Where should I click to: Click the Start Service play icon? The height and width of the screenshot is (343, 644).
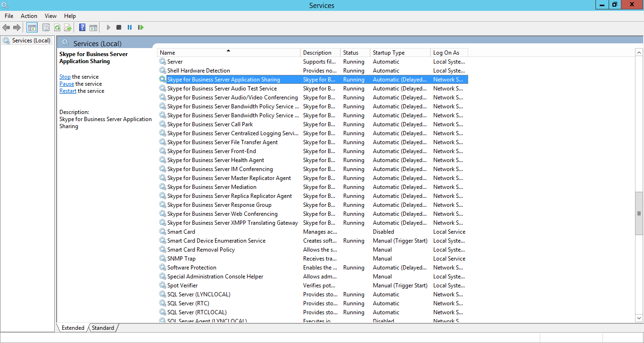(108, 27)
